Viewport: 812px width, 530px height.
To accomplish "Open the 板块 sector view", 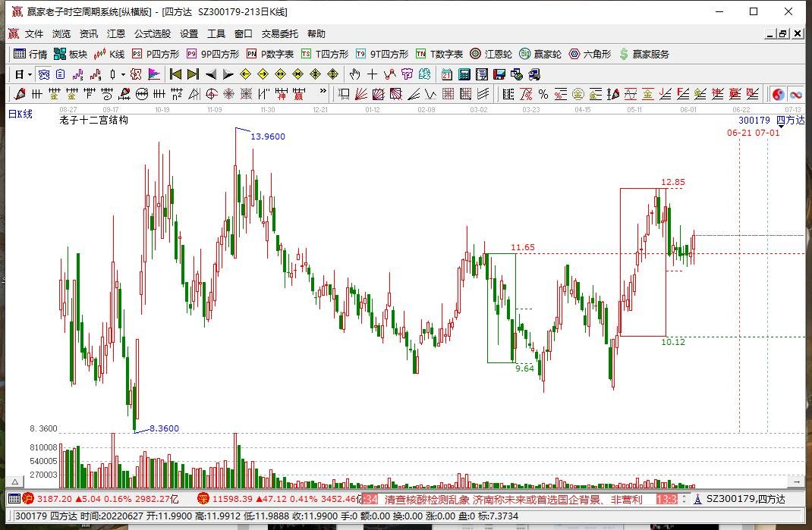I will (x=71, y=54).
